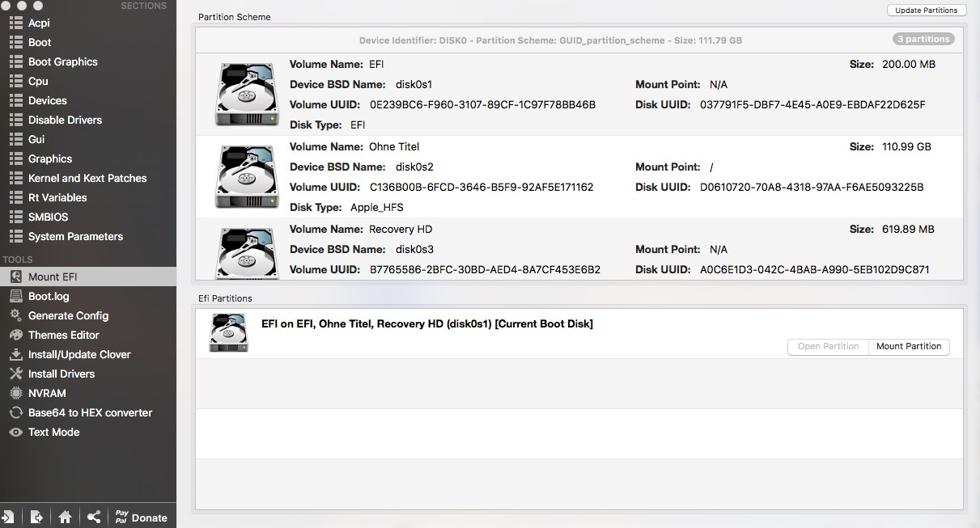The image size is (980, 528).
Task: Click the Efi Partitions heading
Action: (225, 298)
